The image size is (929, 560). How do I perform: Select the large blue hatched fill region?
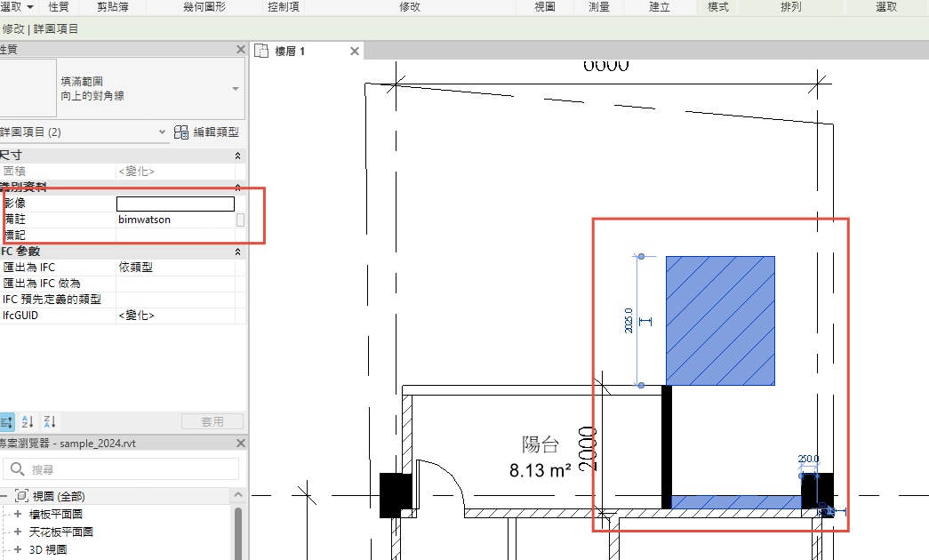pyautogui.click(x=720, y=321)
